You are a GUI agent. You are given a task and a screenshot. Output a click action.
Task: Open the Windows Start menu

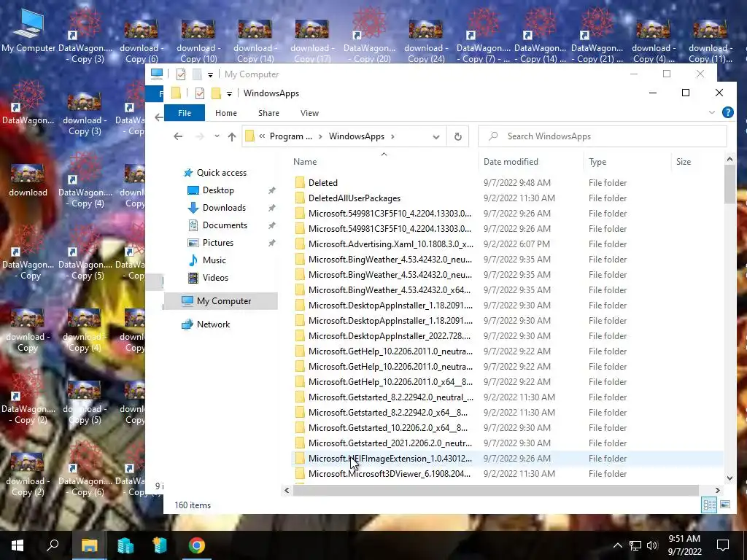click(18, 545)
